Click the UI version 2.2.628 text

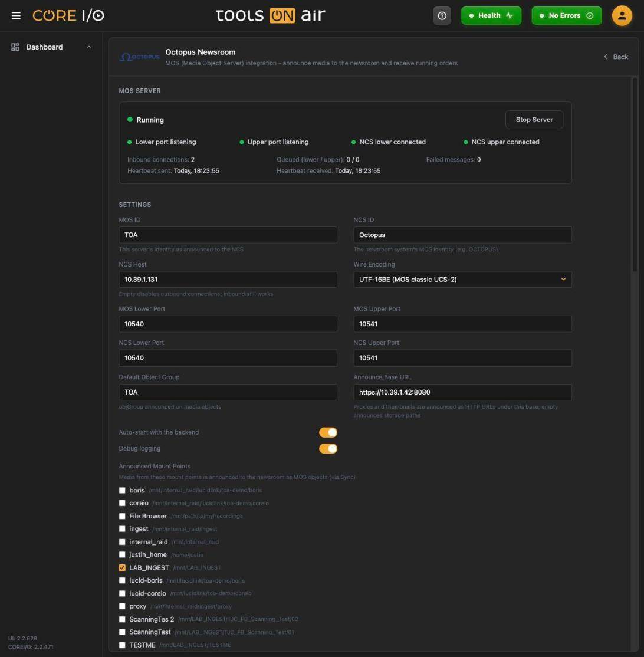(x=22, y=638)
